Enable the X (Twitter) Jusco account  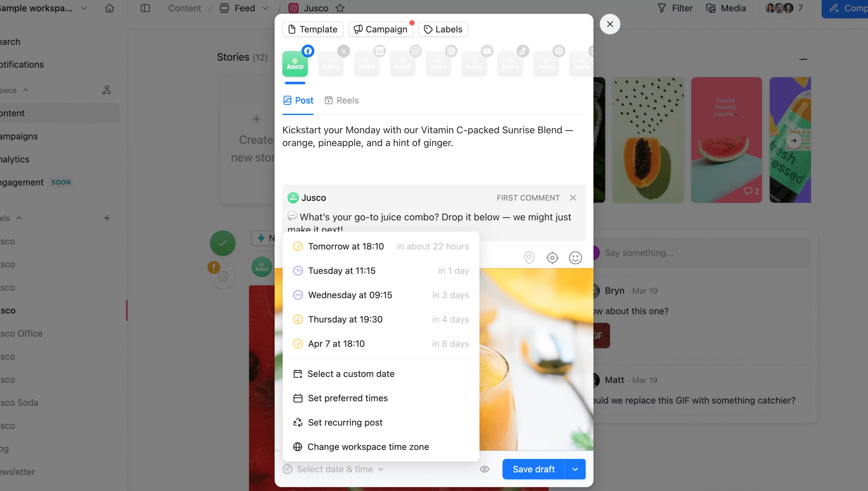coord(331,64)
